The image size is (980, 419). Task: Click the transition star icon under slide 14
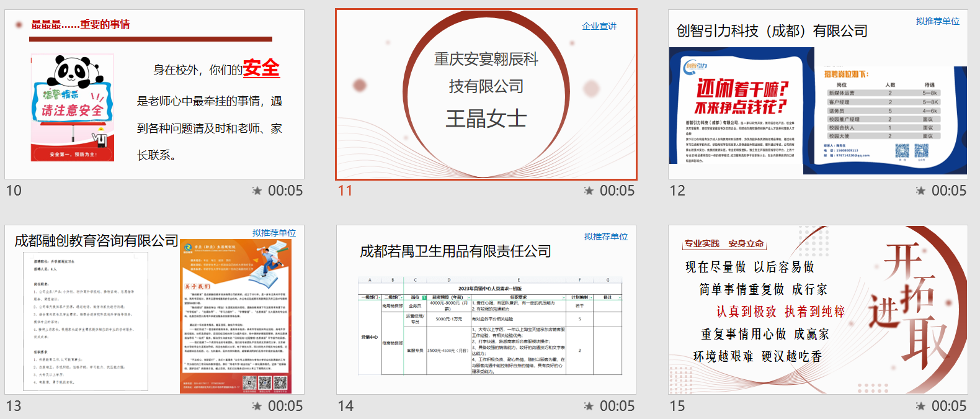[x=589, y=406]
